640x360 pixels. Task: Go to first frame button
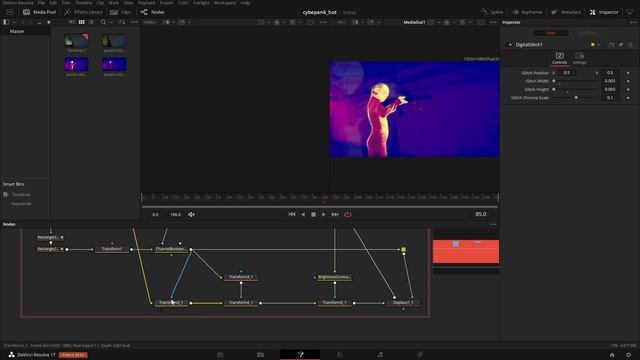292,214
